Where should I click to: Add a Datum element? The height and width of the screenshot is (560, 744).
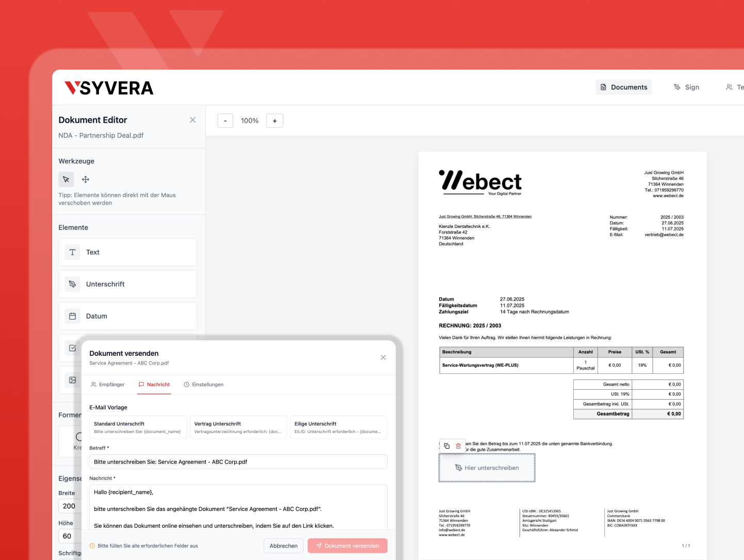coord(128,316)
